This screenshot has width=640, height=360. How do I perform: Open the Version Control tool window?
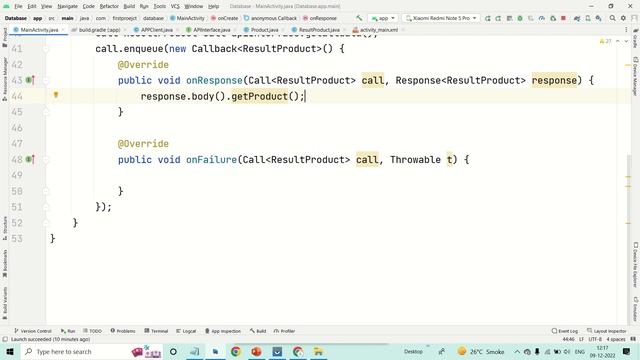coord(33,331)
